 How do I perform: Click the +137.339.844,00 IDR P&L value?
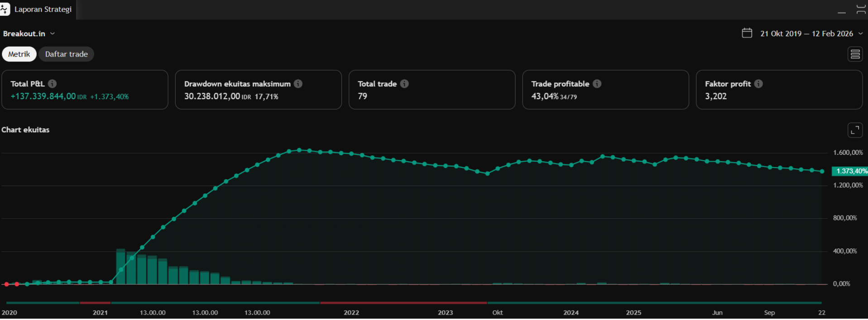tap(48, 96)
